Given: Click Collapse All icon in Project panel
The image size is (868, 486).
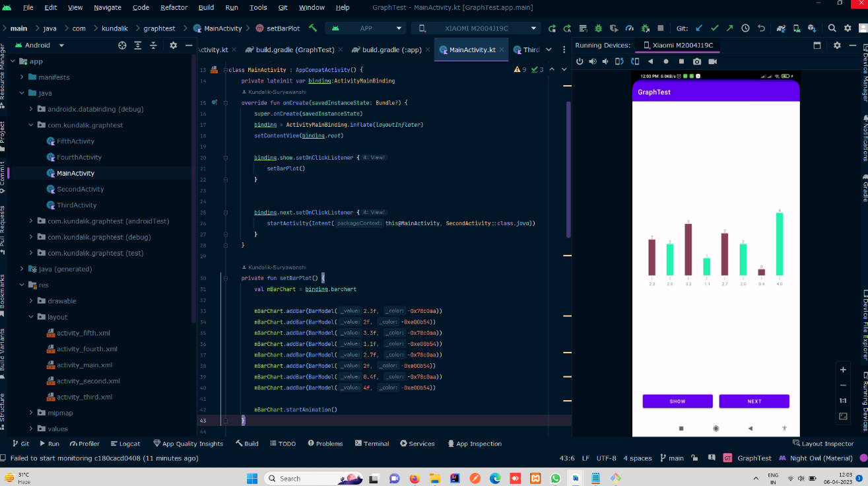Looking at the screenshot, I should click(154, 46).
